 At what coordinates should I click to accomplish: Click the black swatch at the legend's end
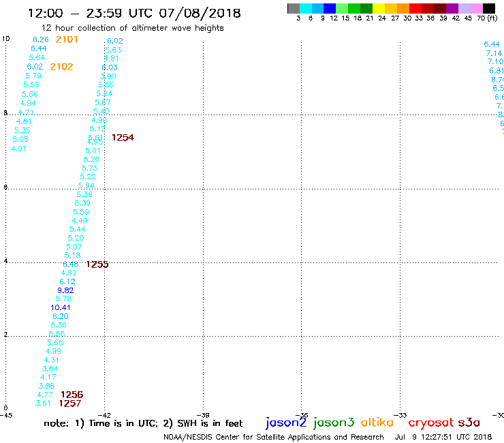point(489,8)
